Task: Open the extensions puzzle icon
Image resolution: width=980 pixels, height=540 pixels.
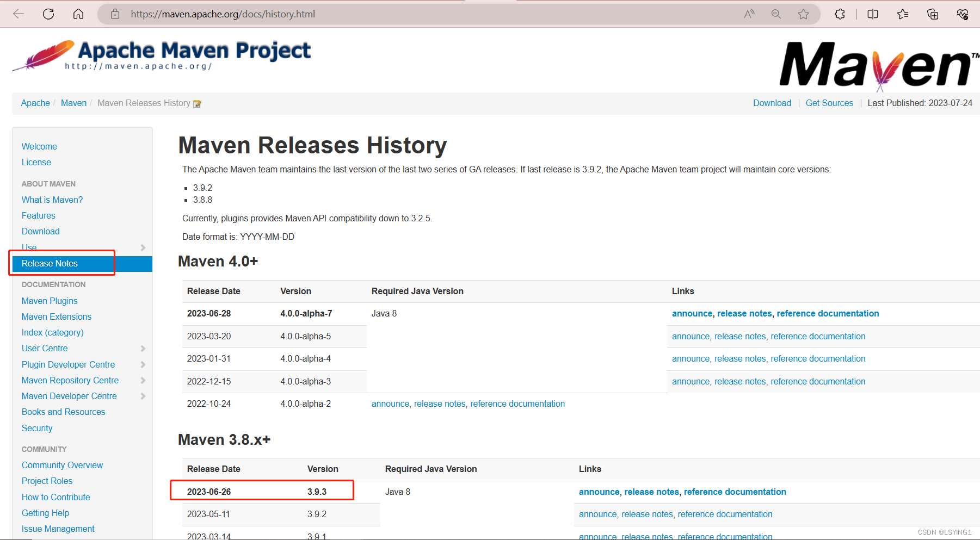Action: pos(840,14)
